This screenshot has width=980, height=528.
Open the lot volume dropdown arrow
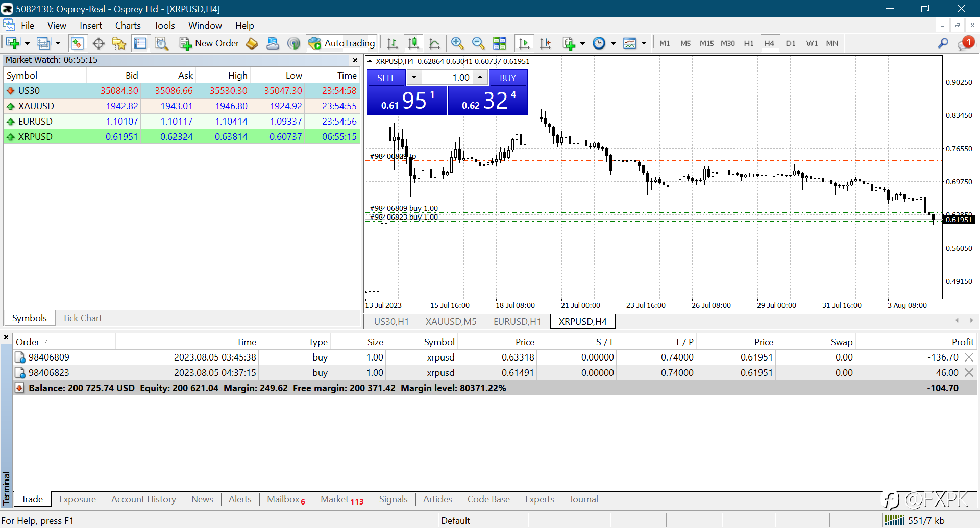point(414,78)
